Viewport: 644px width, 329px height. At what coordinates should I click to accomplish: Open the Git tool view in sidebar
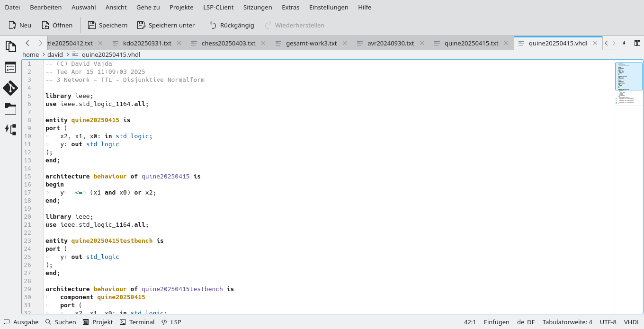click(10, 88)
